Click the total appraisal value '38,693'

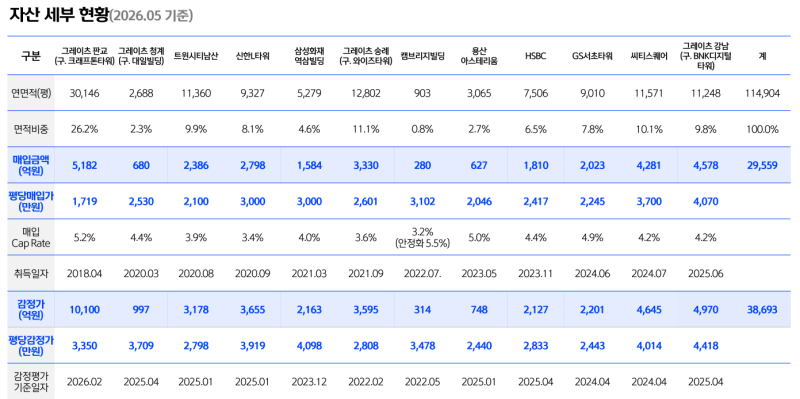click(762, 309)
